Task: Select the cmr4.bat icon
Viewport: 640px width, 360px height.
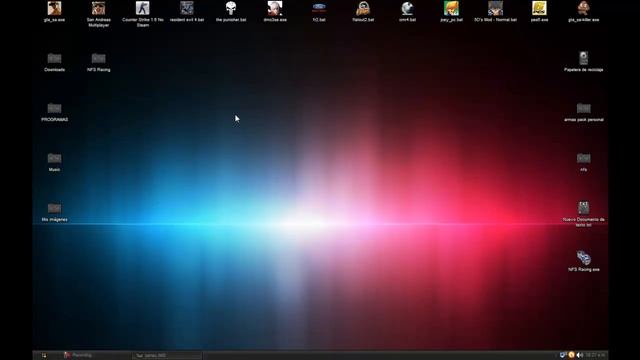Action: [x=407, y=9]
